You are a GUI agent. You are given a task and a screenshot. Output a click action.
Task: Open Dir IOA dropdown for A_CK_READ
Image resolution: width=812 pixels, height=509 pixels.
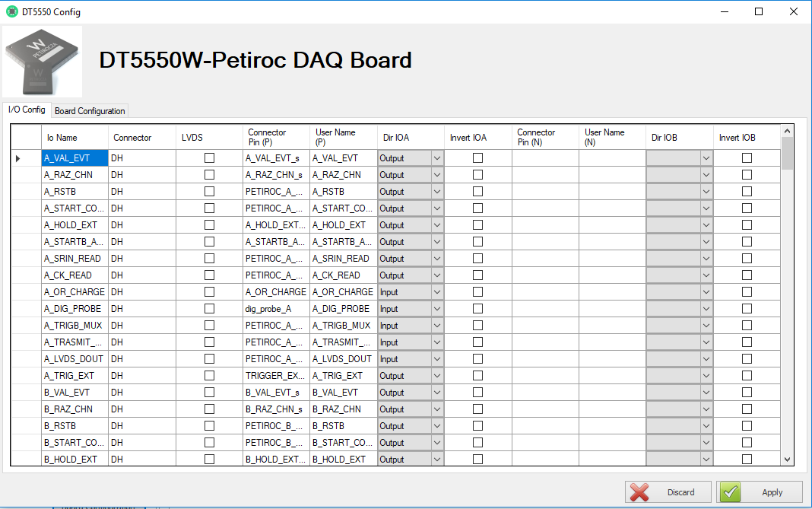pyautogui.click(x=437, y=275)
